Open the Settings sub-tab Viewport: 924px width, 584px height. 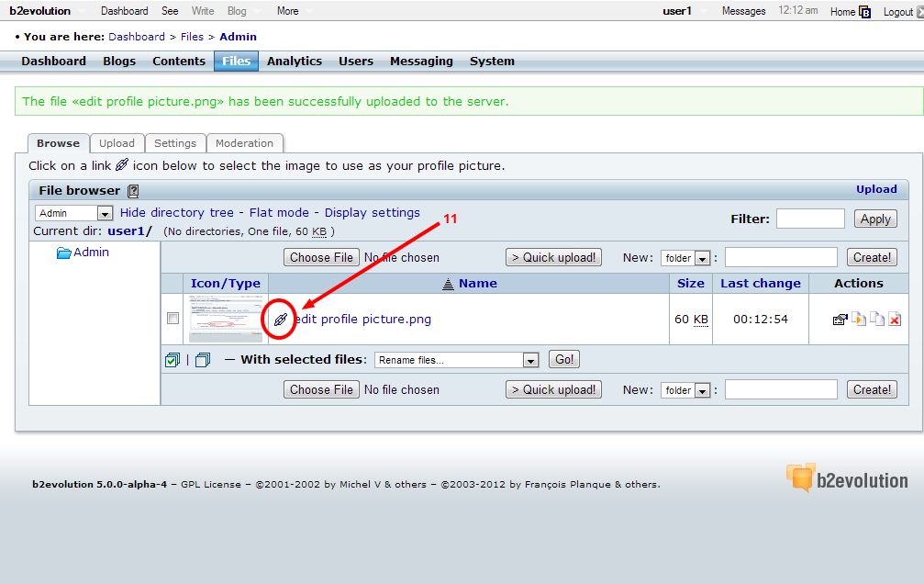(x=175, y=143)
